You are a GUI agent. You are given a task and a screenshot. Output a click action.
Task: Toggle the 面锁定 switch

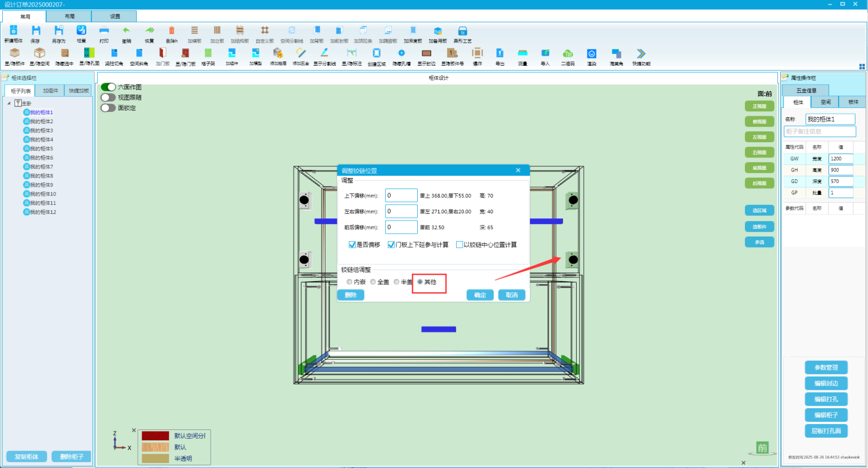(108, 107)
